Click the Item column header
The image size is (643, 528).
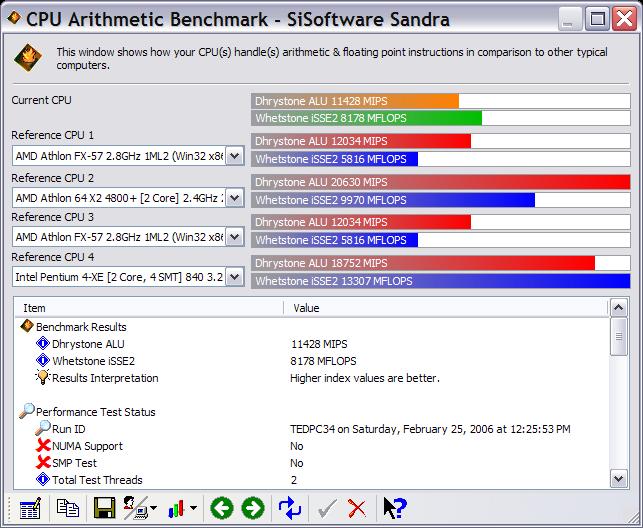tap(149, 308)
